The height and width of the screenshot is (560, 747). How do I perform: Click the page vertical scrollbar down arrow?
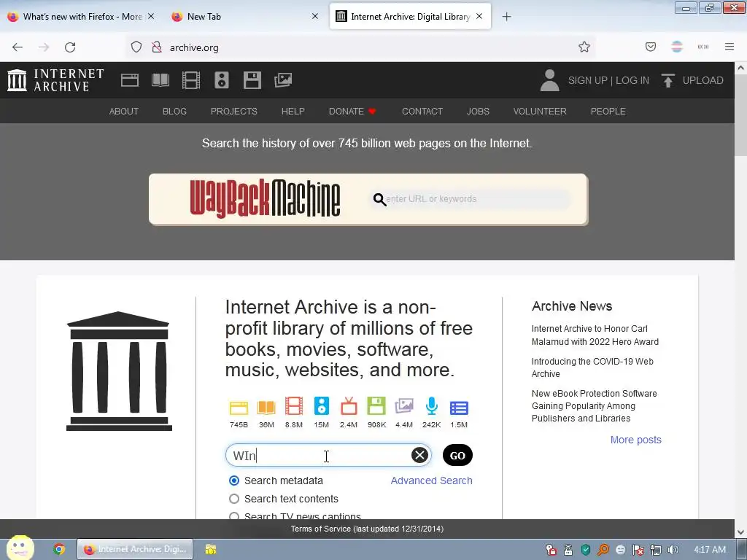click(x=740, y=532)
